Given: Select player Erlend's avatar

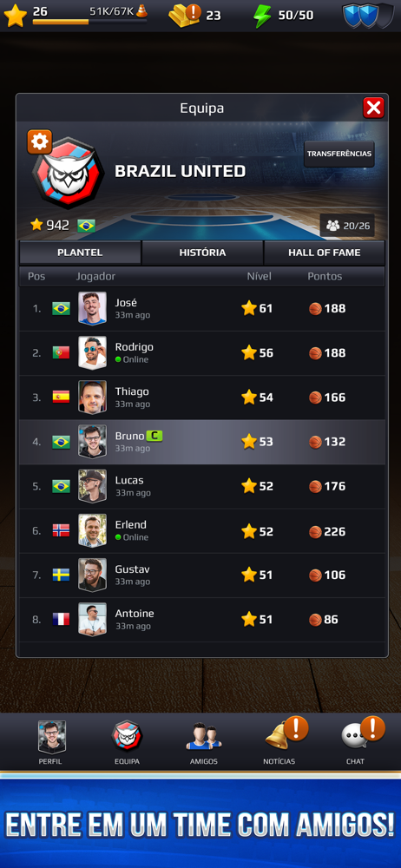Looking at the screenshot, I should coord(92,531).
